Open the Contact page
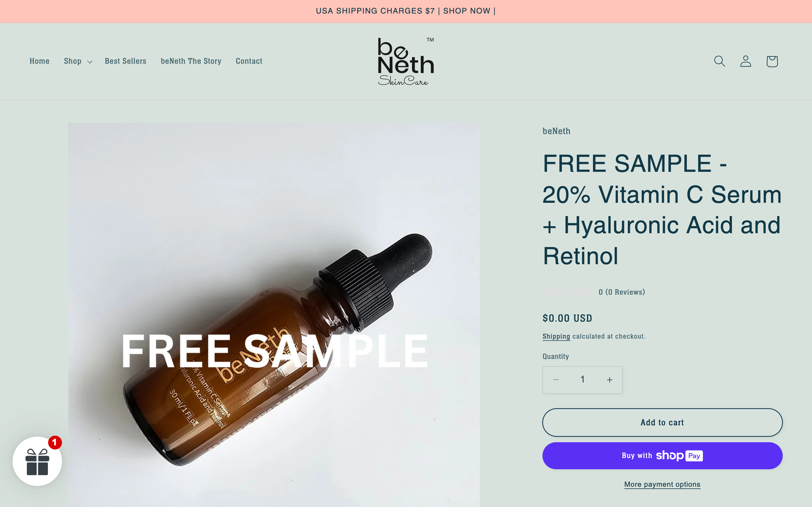The width and height of the screenshot is (812, 507). [249, 61]
